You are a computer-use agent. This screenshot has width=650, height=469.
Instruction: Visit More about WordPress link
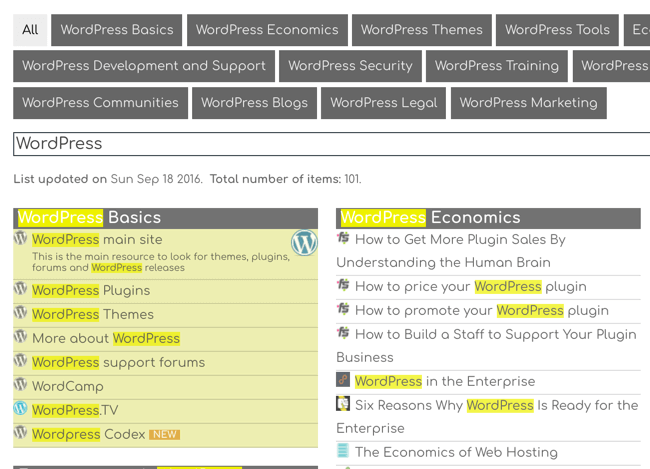[x=106, y=338]
